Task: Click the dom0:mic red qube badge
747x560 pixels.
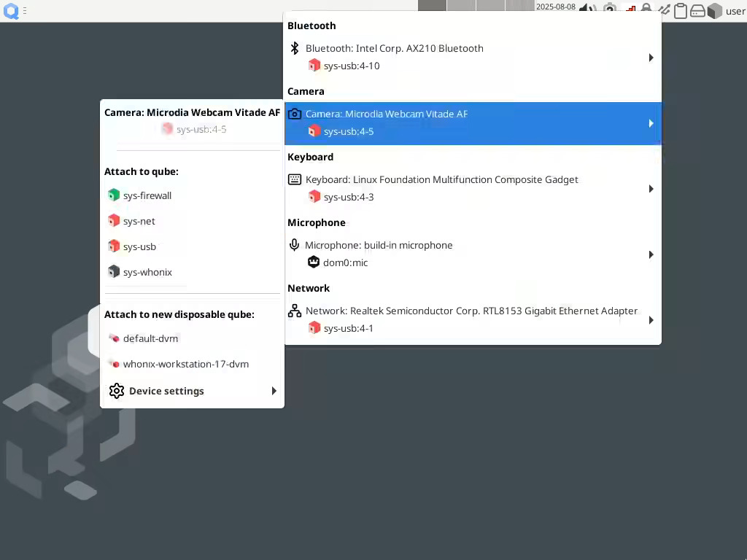Action: point(313,262)
